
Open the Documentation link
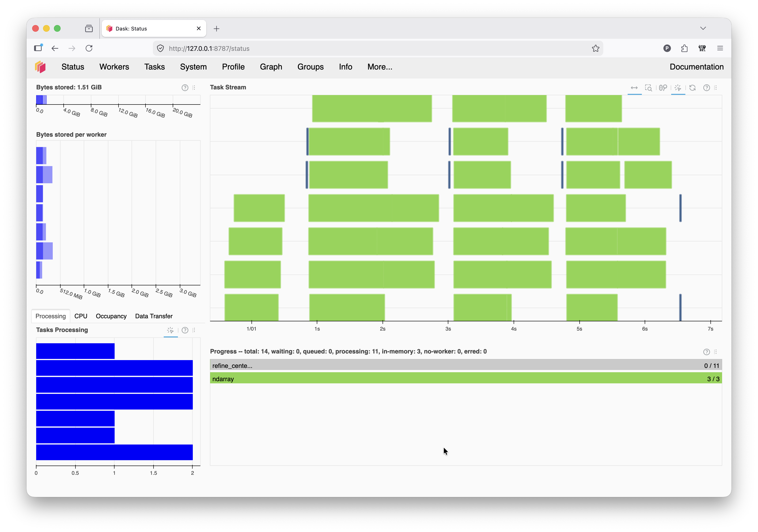pos(696,67)
